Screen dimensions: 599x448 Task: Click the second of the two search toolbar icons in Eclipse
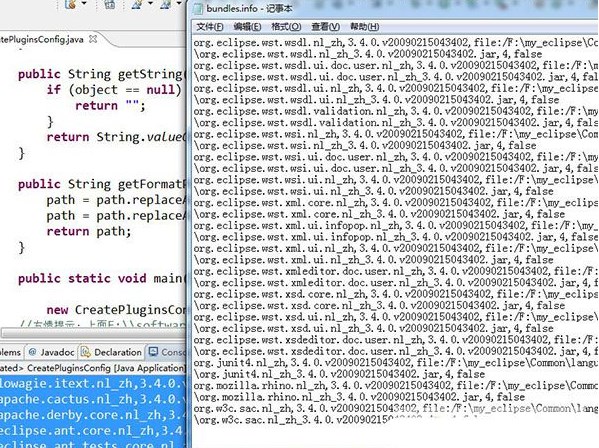coord(166,4)
